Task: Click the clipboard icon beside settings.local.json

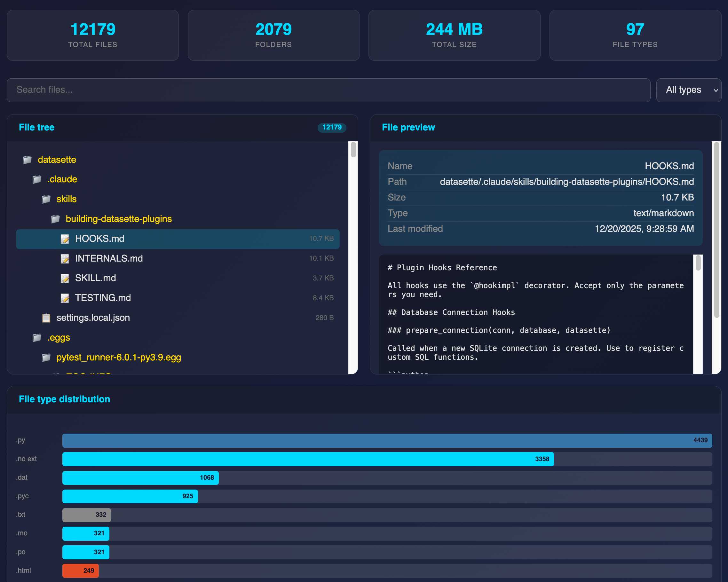Action: 47,318
